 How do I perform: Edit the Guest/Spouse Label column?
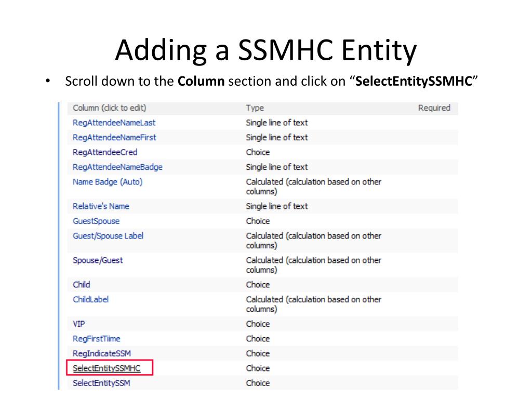click(x=108, y=236)
